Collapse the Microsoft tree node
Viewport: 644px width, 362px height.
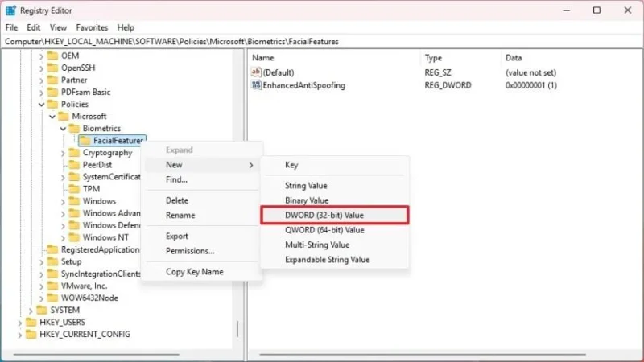click(x=52, y=117)
